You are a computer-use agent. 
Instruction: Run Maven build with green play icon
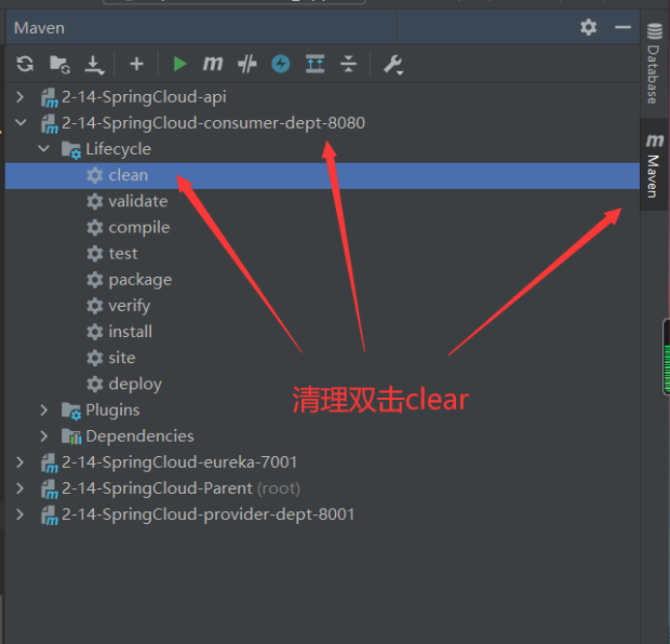coord(180,64)
